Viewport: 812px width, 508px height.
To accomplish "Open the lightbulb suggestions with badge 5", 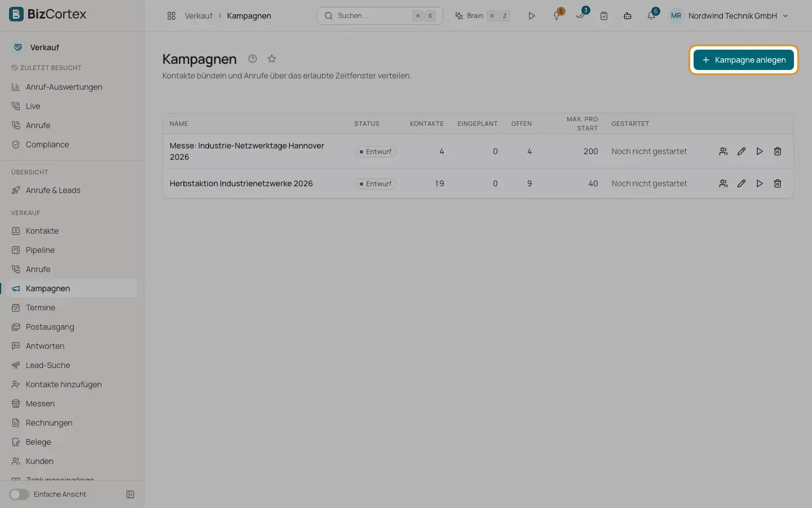I will tap(557, 16).
